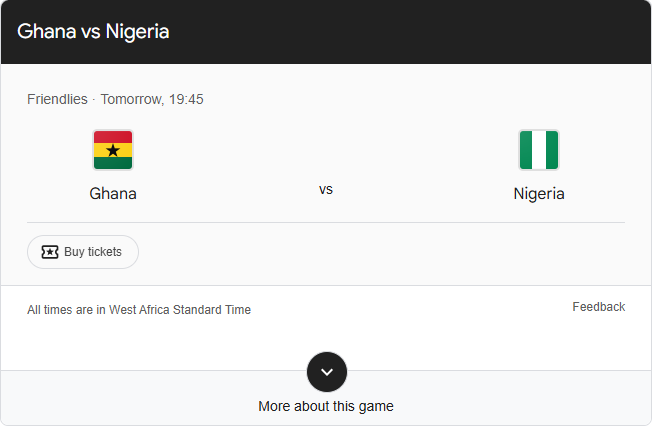Click the word tickets in the button
The image size is (652, 428).
(x=105, y=252)
